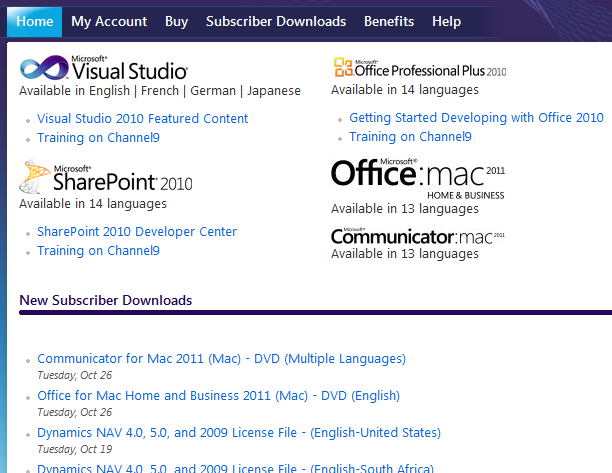Click the New Subscriber Downloads heading
The height and width of the screenshot is (473, 612).
pos(106,300)
